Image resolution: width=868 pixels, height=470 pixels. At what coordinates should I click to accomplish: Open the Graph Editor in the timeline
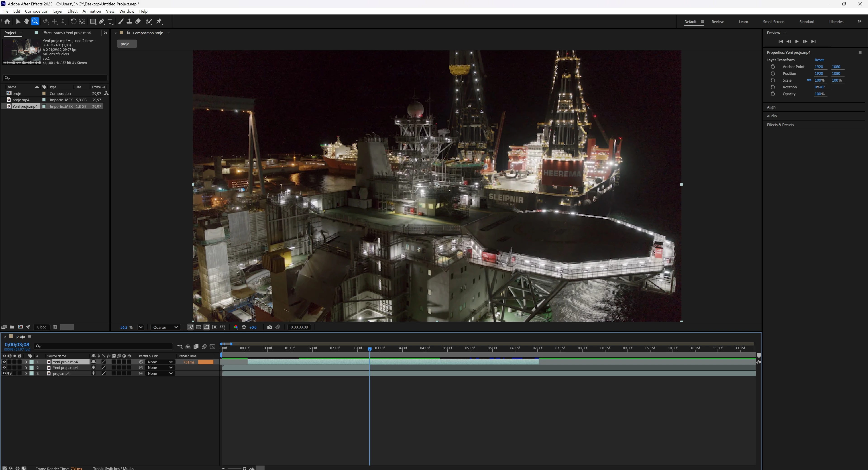pyautogui.click(x=212, y=346)
